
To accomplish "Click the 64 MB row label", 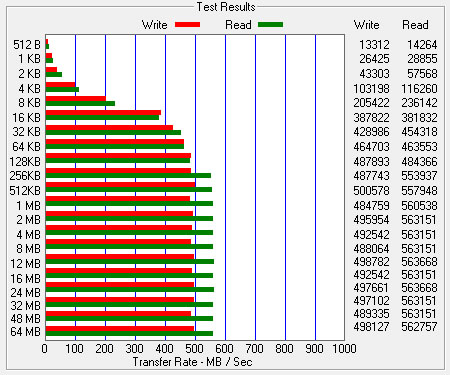I will [25, 332].
